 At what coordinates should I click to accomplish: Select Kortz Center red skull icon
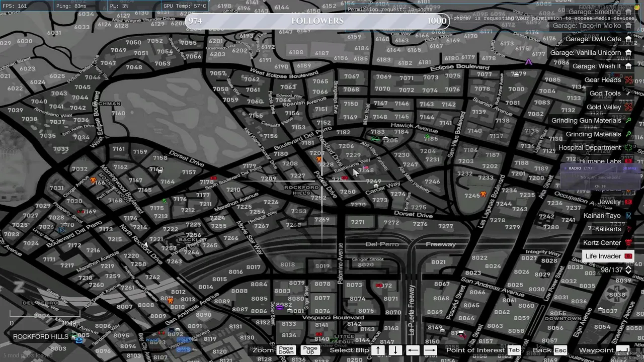[628, 242]
